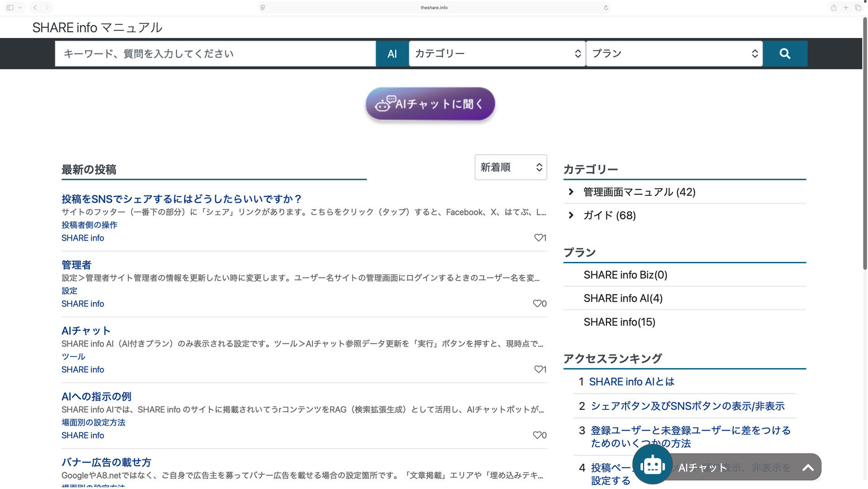Open a new tab with plus icon
The image size is (868, 489).
846,7
